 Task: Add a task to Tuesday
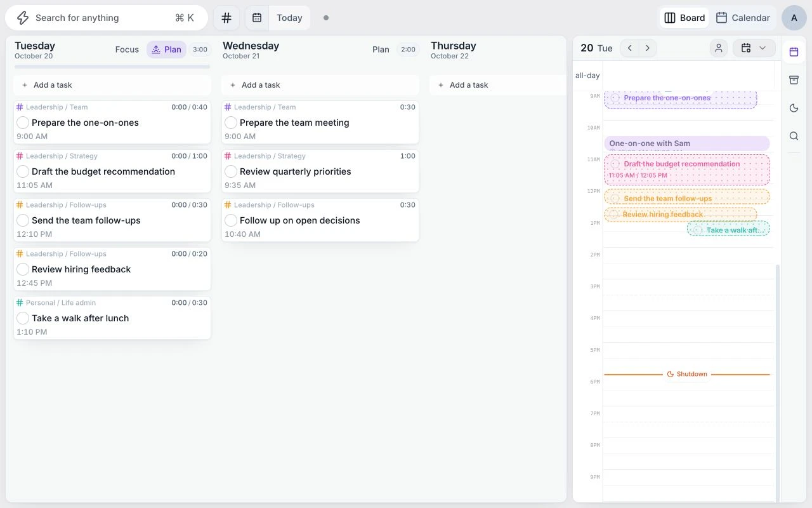(x=112, y=85)
